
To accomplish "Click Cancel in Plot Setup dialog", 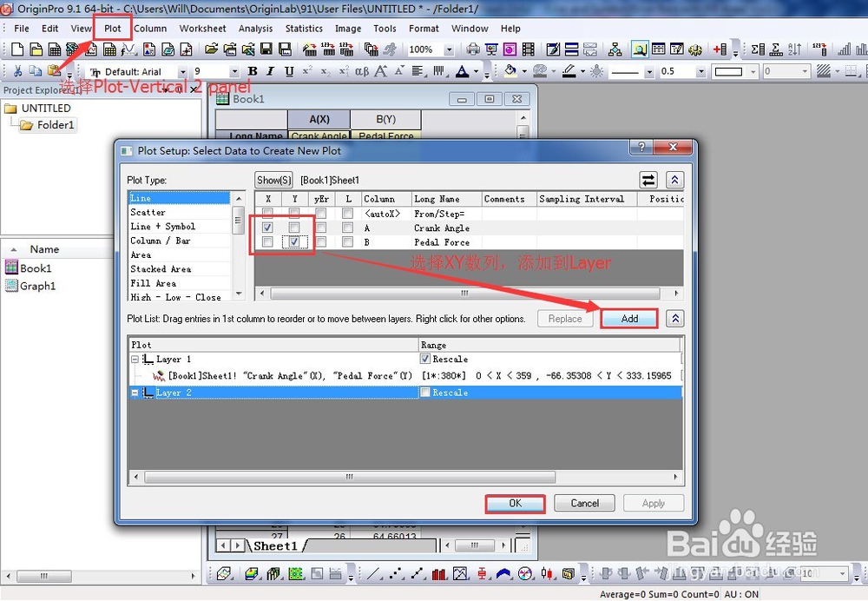I will [x=584, y=503].
